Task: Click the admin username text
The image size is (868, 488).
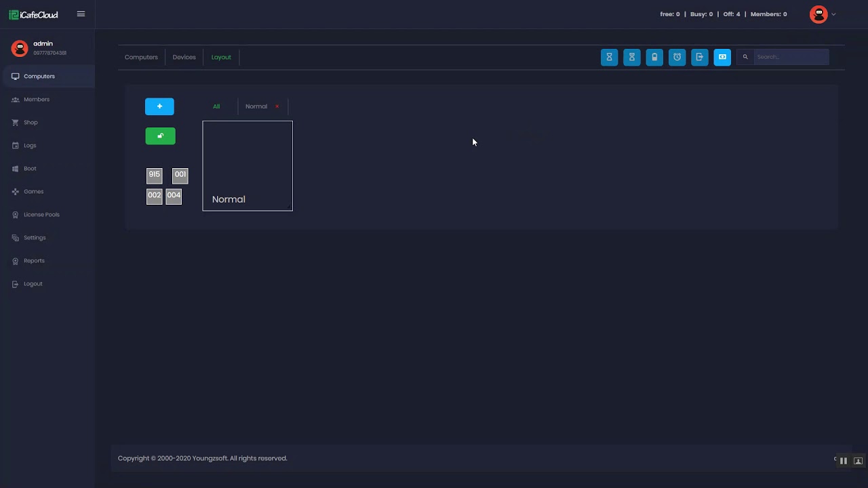Action: click(x=43, y=43)
